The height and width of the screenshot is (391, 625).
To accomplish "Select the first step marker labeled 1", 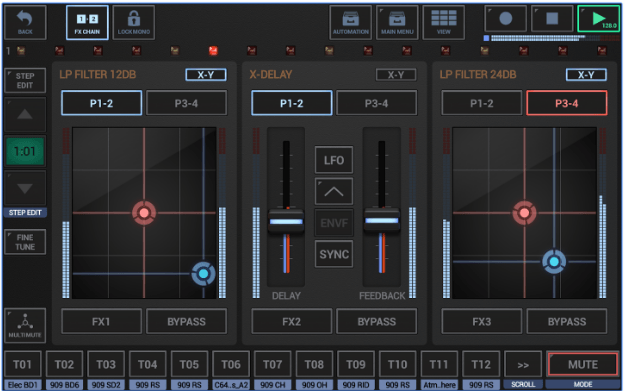I will point(21,51).
